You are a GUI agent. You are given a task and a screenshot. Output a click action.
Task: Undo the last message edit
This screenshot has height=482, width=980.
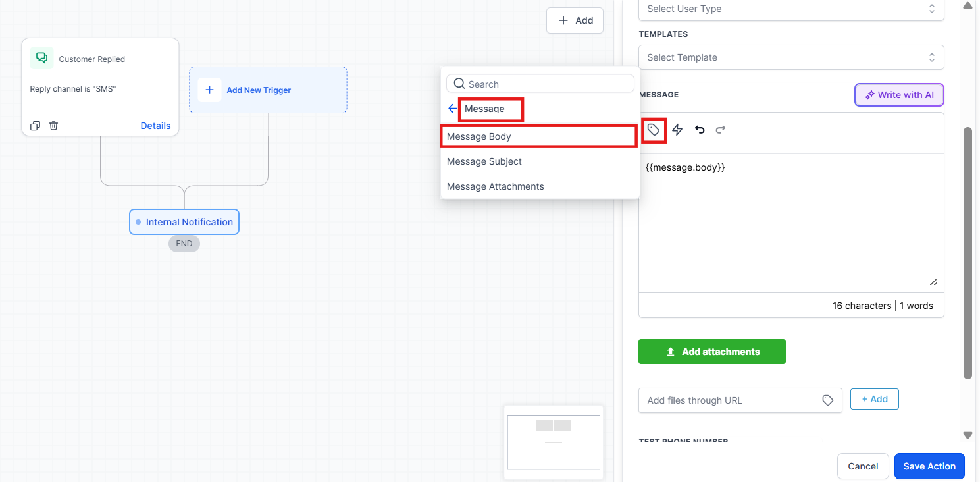click(700, 130)
